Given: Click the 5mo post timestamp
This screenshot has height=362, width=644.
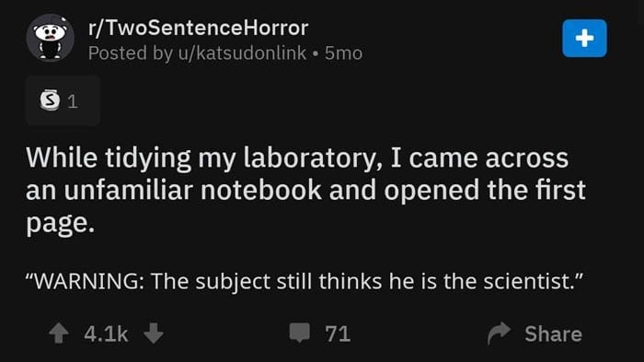Looking at the screenshot, I should pos(343,53).
